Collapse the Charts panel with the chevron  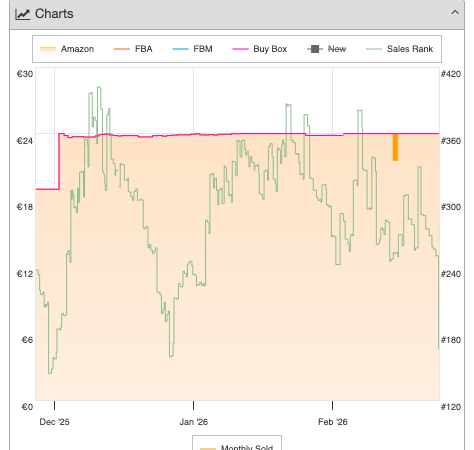(455, 13)
